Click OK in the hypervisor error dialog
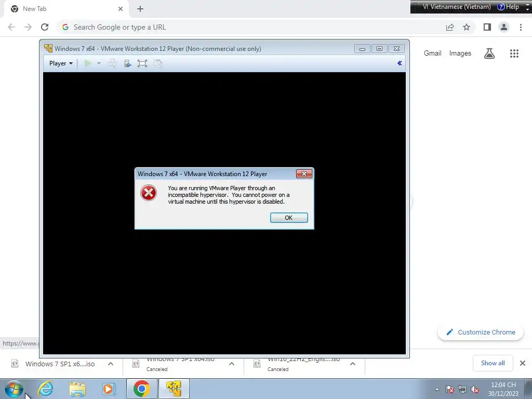This screenshot has height=399, width=532. coord(289,218)
